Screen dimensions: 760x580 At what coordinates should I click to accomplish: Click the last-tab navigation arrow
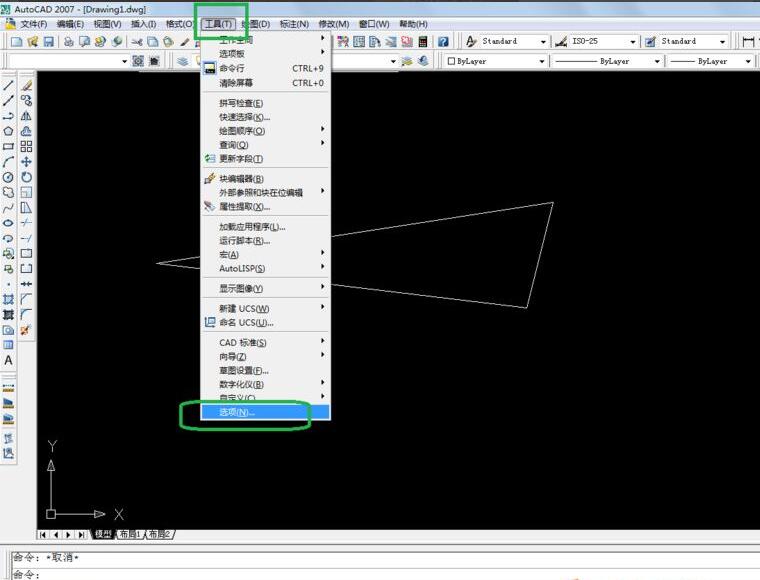coord(81,534)
